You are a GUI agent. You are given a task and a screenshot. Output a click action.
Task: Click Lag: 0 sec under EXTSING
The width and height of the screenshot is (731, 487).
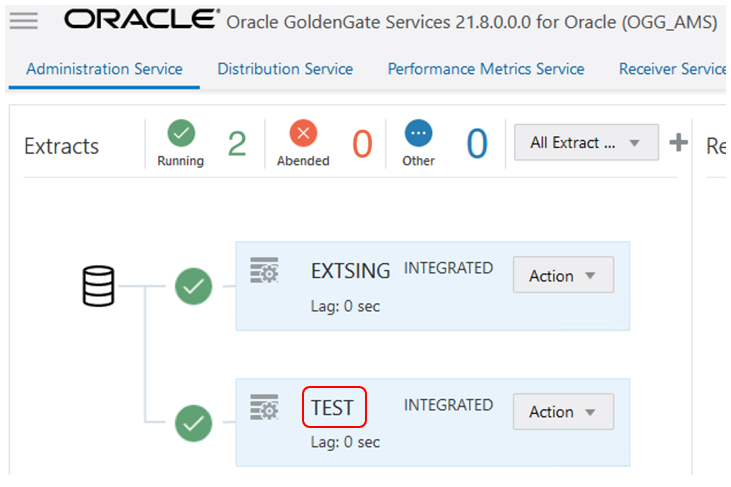pos(345,306)
